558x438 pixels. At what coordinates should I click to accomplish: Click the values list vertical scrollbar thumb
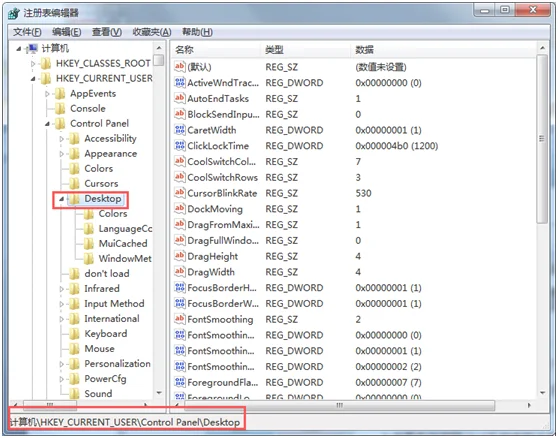tap(542, 139)
